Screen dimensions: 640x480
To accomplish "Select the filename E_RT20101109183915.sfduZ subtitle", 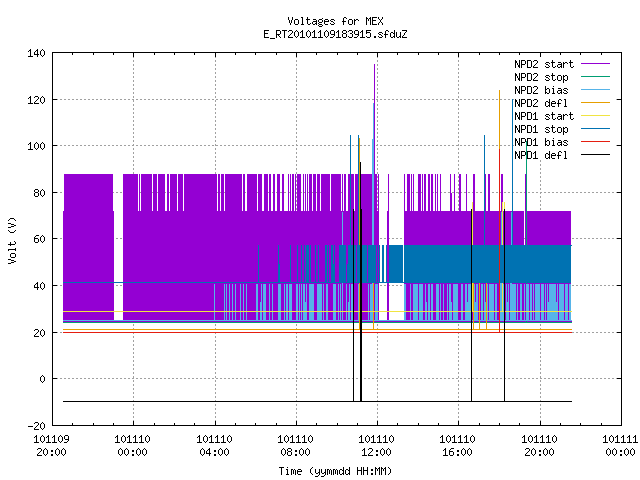I will click(335, 34).
